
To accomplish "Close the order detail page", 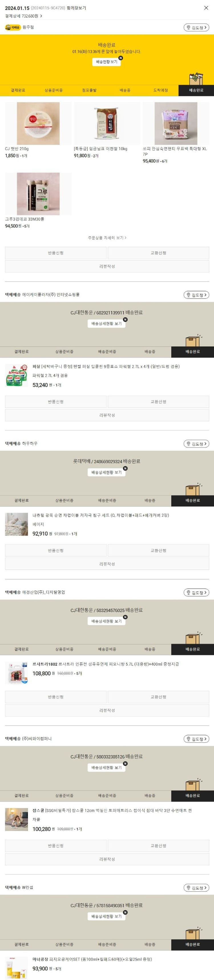I will point(206,8).
